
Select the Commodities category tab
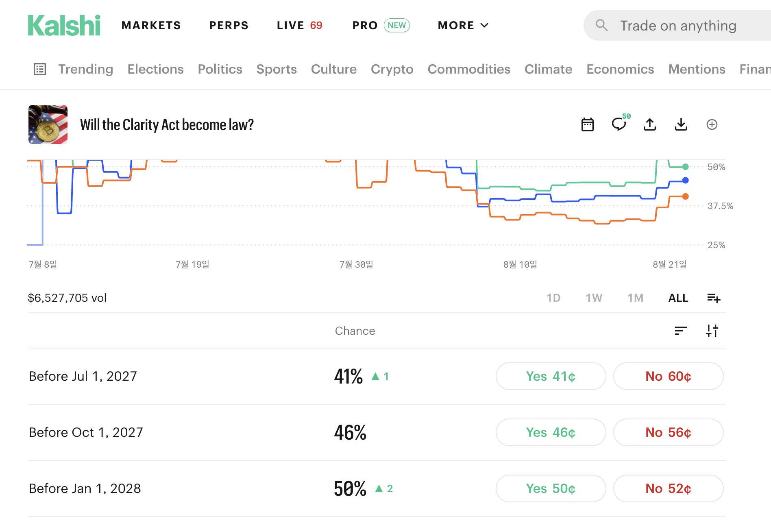[x=469, y=69]
